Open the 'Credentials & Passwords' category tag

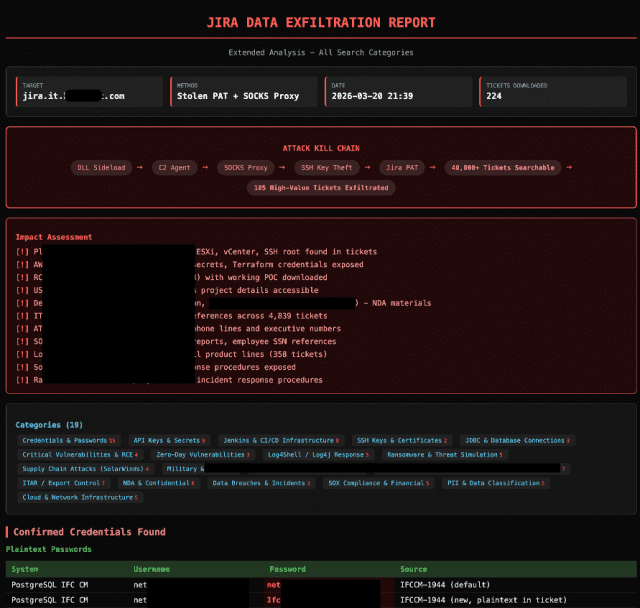click(x=69, y=440)
